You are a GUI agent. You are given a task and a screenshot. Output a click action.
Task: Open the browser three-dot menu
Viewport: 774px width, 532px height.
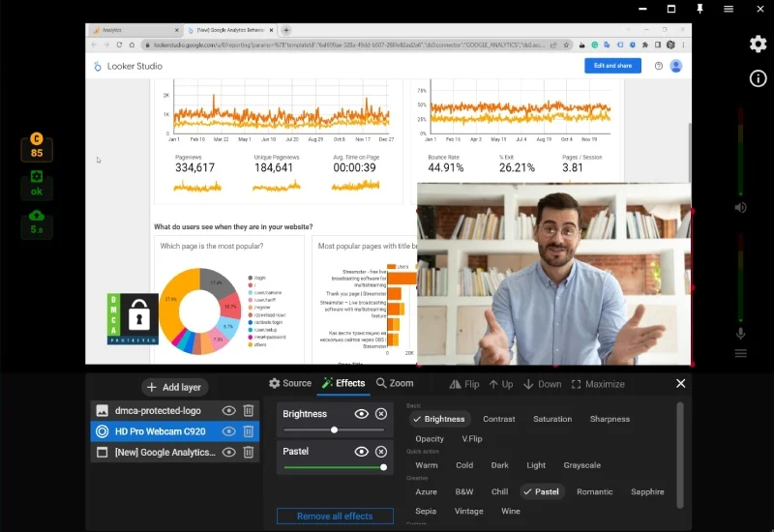683,44
